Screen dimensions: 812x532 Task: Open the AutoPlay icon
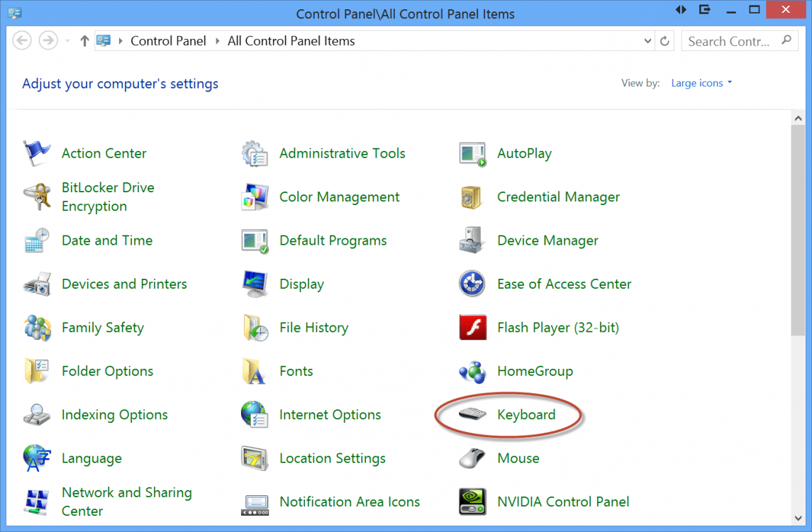coord(472,153)
